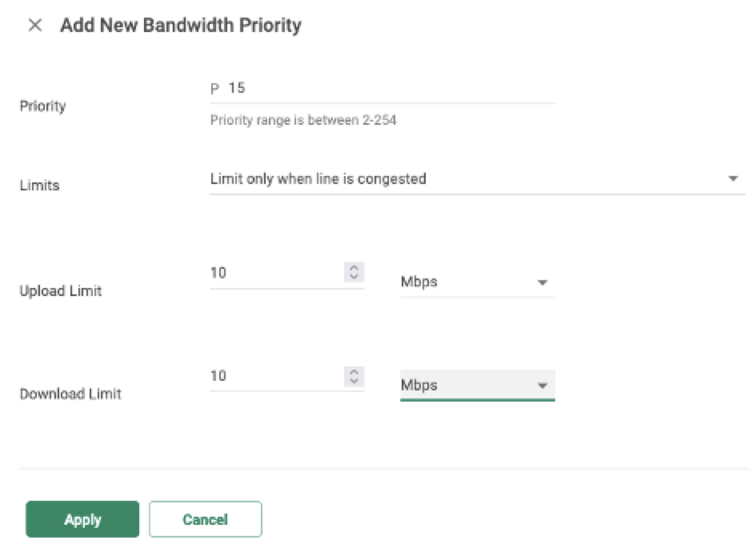The width and height of the screenshot is (749, 560).
Task: Open the Limits congestion dropdown
Action: (464, 179)
